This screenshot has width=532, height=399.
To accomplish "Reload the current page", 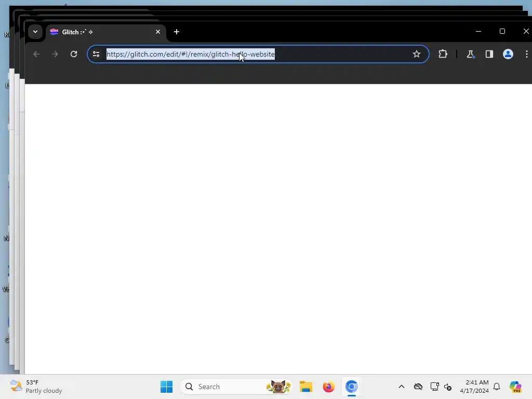I will [x=74, y=54].
